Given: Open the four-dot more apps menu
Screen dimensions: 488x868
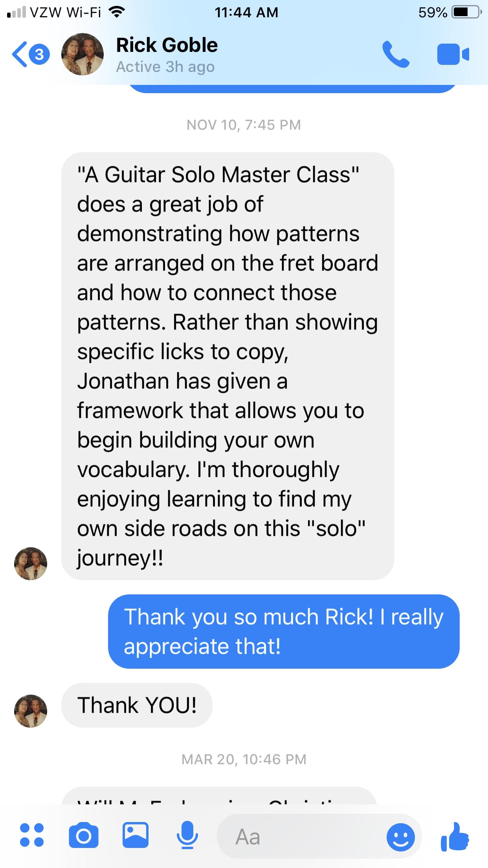Looking at the screenshot, I should (x=32, y=835).
